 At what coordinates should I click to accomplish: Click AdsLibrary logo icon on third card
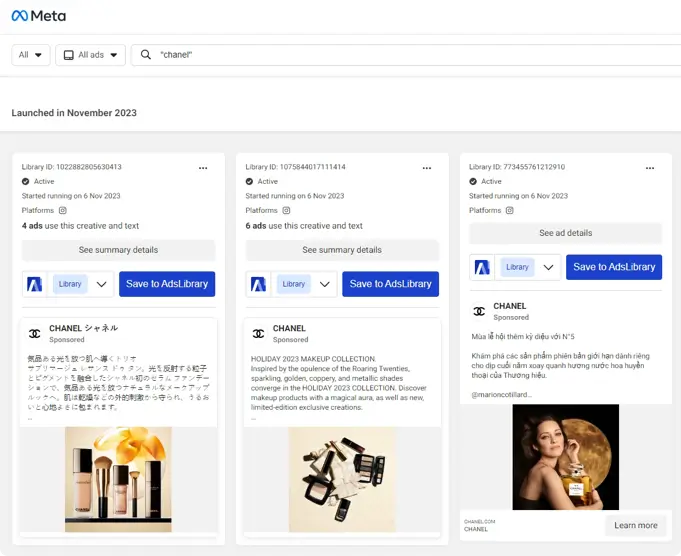pyautogui.click(x=482, y=268)
